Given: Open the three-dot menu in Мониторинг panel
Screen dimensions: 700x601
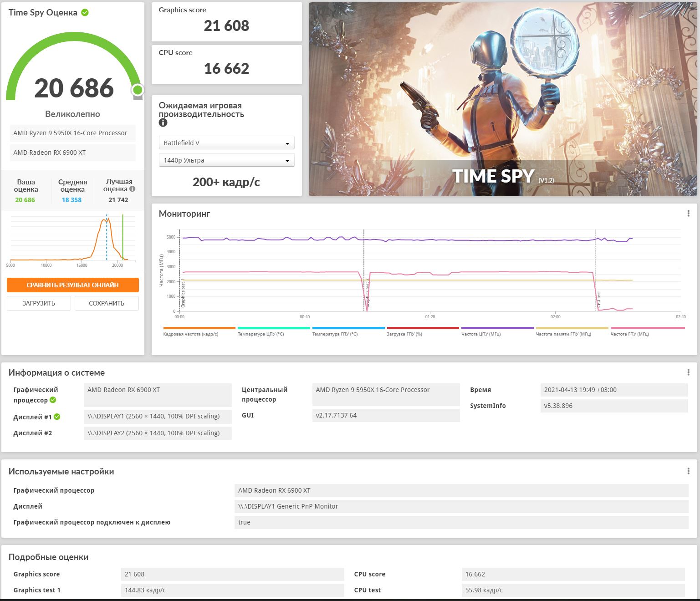Looking at the screenshot, I should tap(688, 214).
